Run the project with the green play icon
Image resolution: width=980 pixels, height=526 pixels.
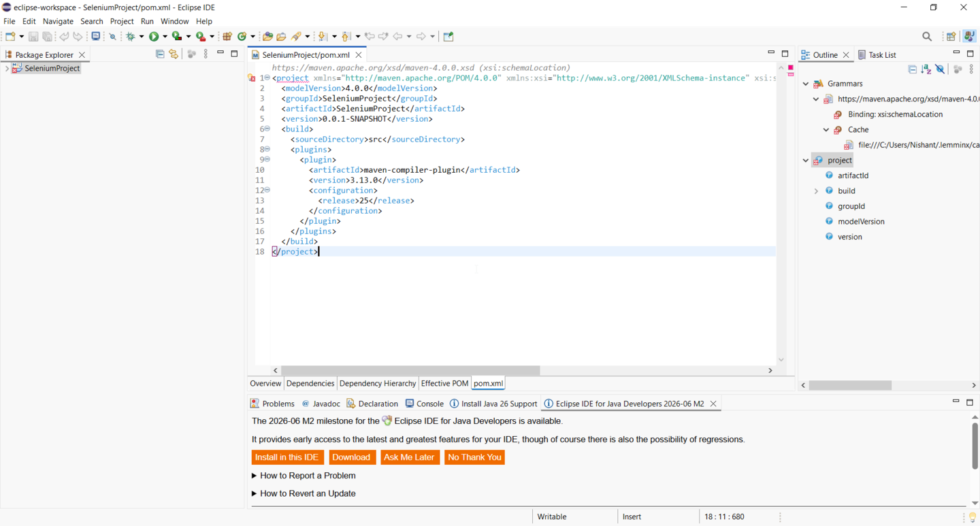click(x=154, y=37)
